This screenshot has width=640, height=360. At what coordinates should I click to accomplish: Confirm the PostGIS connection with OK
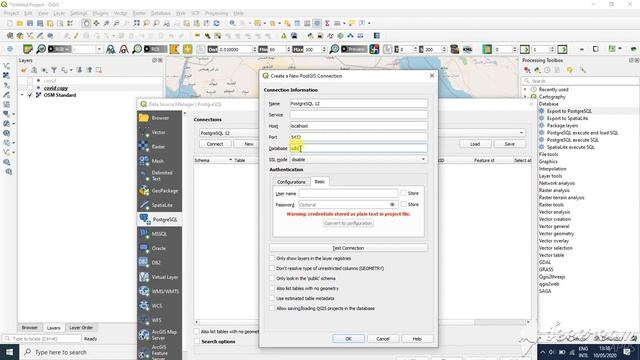[x=348, y=339]
